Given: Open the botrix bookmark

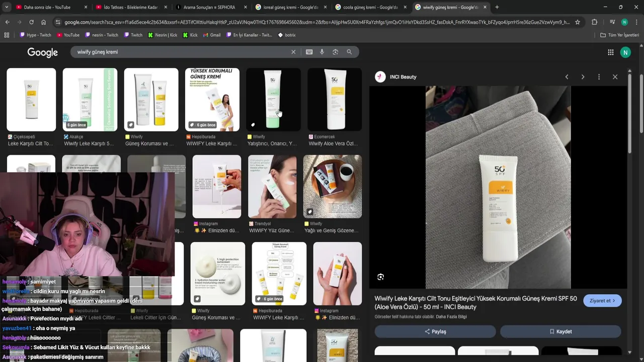Looking at the screenshot, I should (287, 35).
